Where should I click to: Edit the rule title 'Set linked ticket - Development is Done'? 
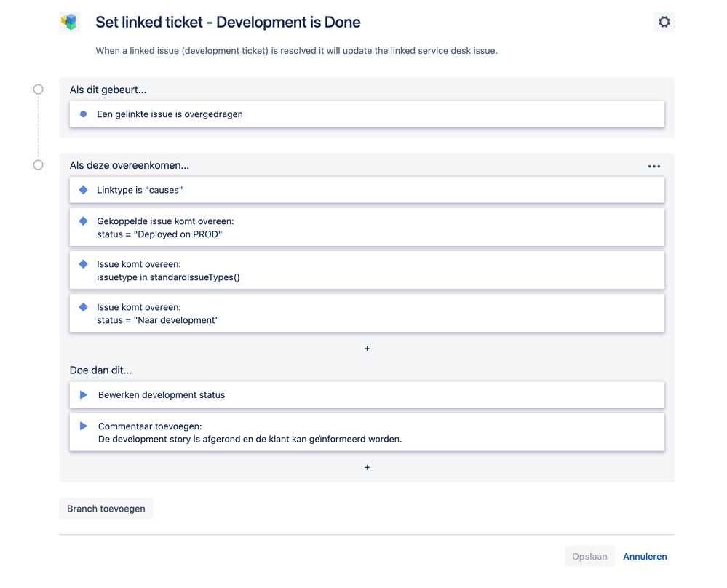[x=228, y=22]
